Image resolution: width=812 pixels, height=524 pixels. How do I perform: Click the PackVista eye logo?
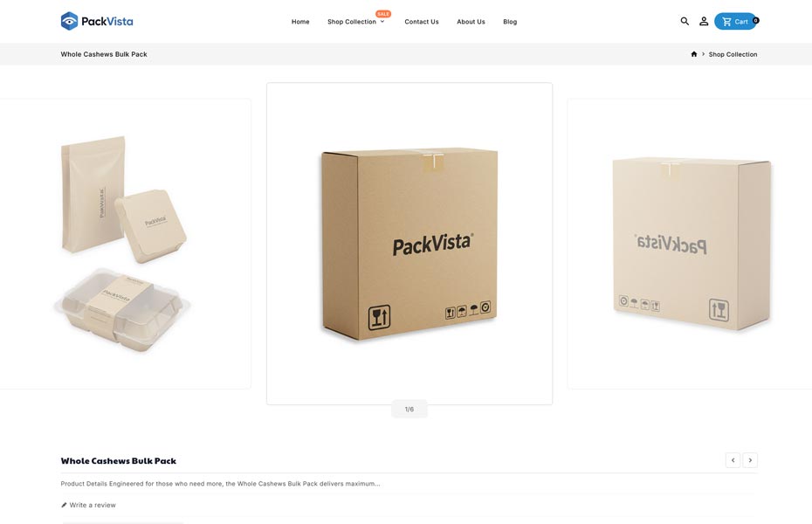(69, 21)
